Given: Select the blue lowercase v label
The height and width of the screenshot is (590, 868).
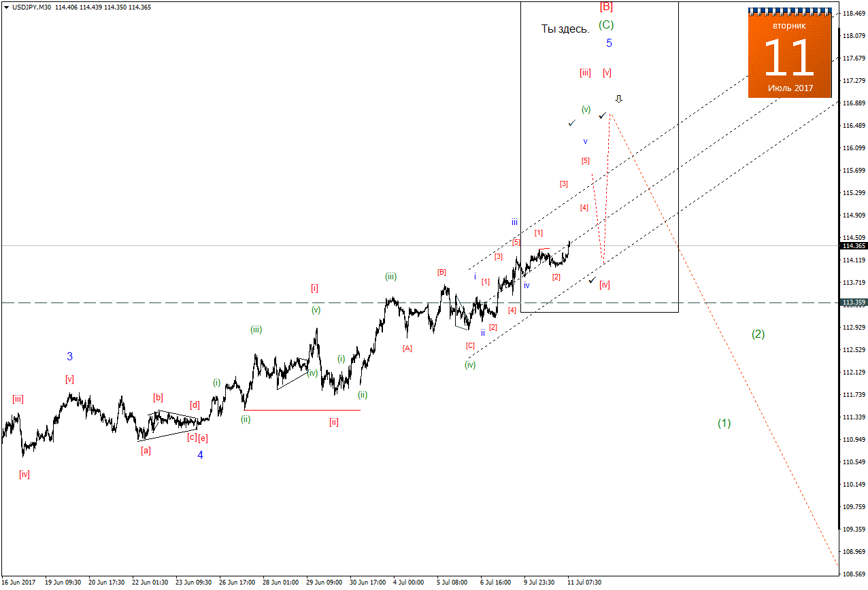Looking at the screenshot, I should [585, 141].
